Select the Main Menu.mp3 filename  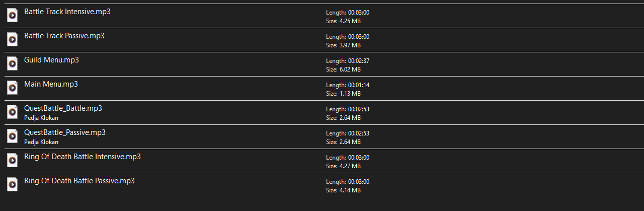(51, 84)
